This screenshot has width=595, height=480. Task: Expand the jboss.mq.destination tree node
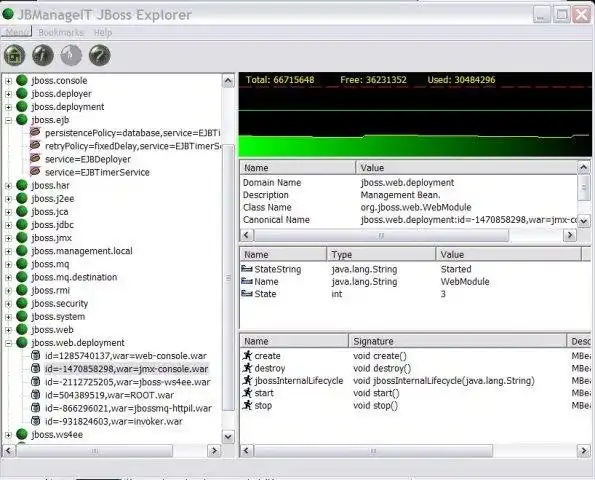point(8,277)
